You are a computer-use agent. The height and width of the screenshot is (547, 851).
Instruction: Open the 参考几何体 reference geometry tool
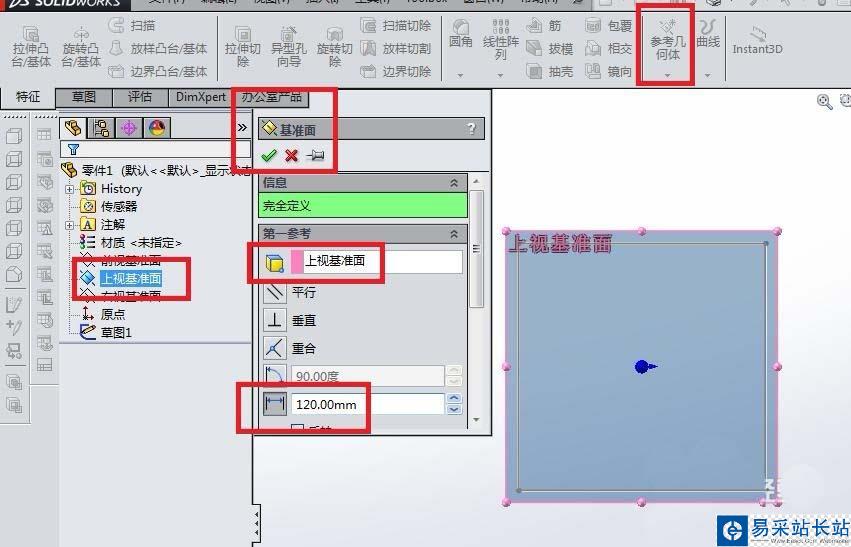click(x=667, y=41)
